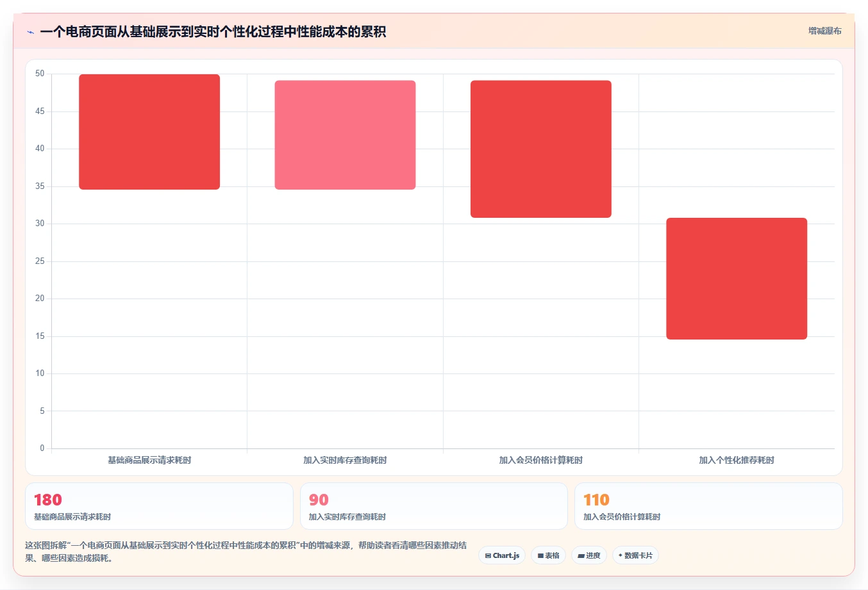Select the 表格 chip
Viewport: 868px width, 590px height.
[549, 555]
